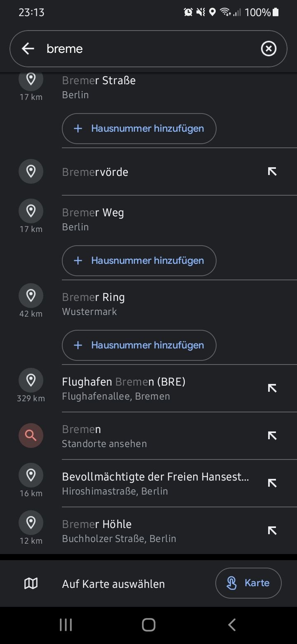Tap the back arrow in search bar
This screenshot has width=297, height=644.
coord(28,49)
